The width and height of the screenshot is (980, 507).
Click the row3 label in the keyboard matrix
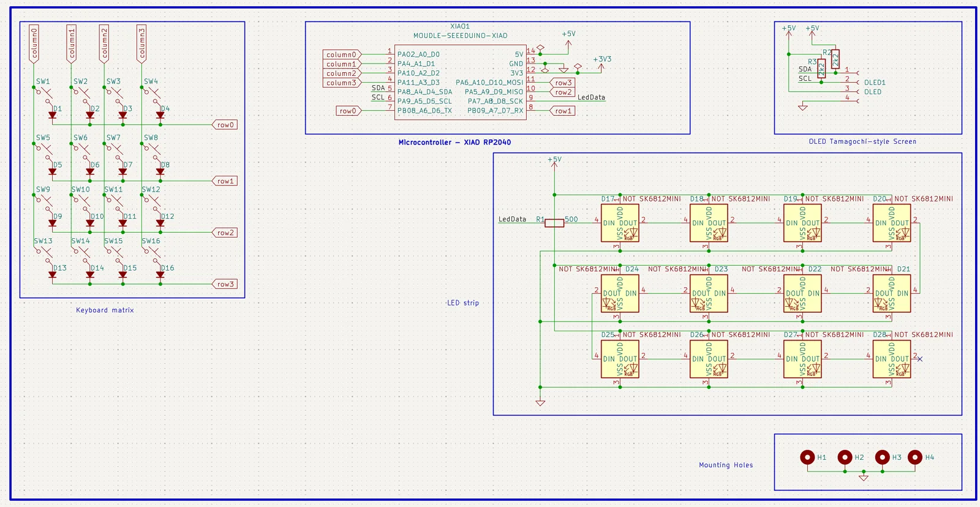pos(225,284)
